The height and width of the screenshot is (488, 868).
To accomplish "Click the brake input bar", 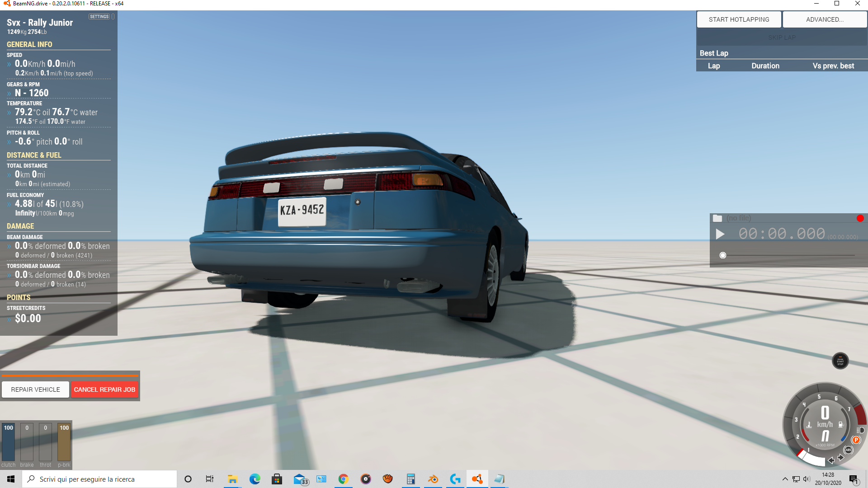I will [27, 442].
